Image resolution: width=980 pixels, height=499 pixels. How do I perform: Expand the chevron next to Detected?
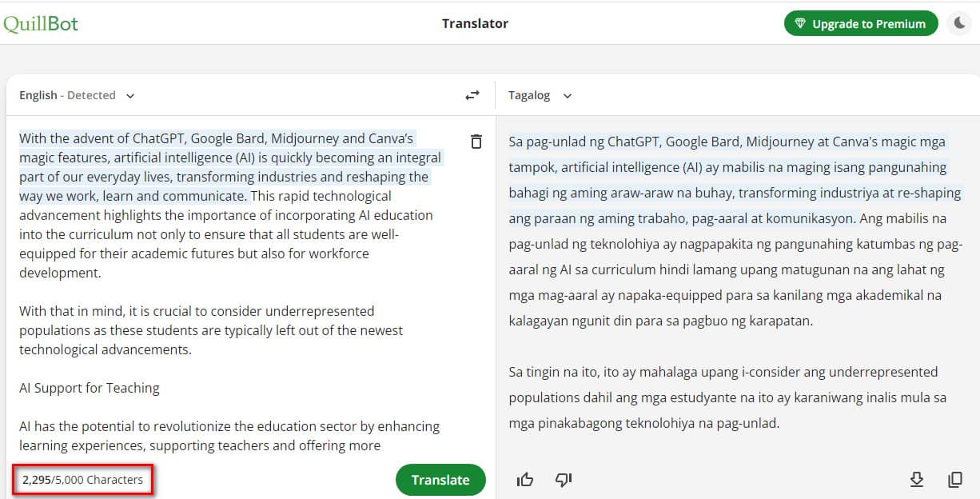tap(130, 96)
